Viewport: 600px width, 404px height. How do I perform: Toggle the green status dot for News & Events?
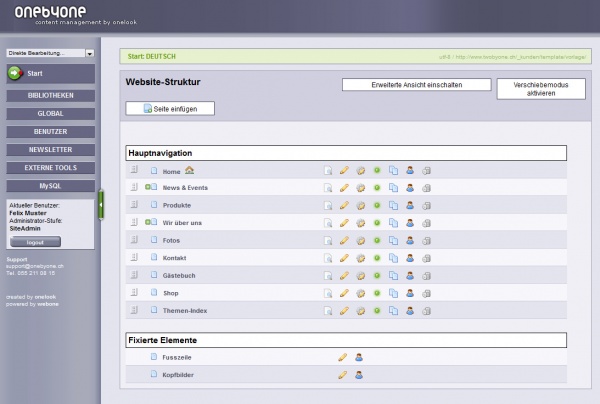coord(377,188)
